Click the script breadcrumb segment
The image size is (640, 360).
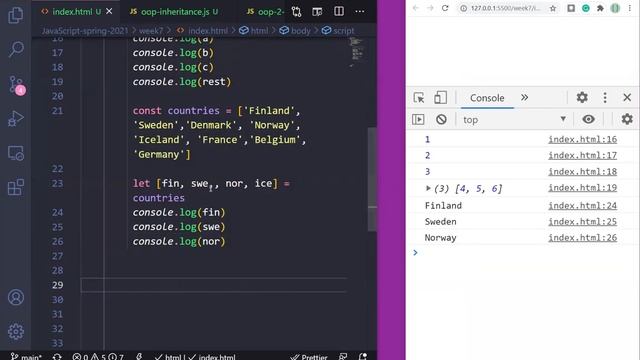(338, 31)
